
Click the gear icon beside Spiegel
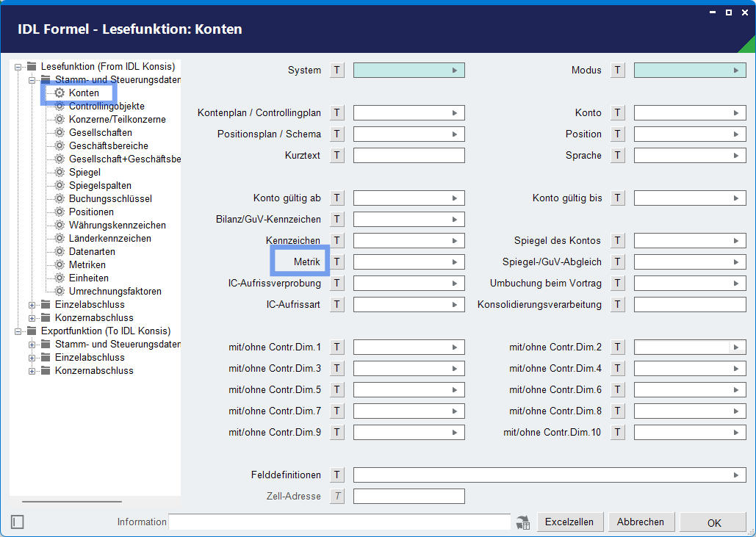(x=60, y=172)
